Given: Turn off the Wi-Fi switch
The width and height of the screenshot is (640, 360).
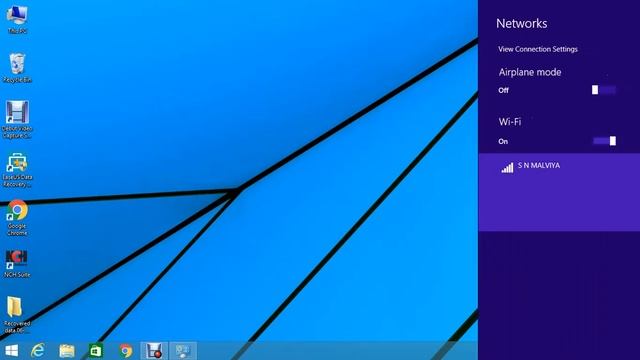Looking at the screenshot, I should 604,141.
